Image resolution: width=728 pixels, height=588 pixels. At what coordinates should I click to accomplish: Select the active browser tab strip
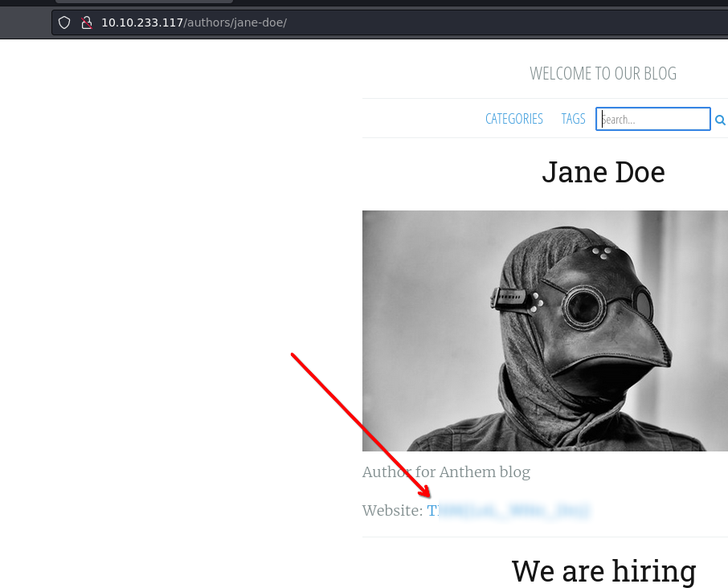[143, 2]
